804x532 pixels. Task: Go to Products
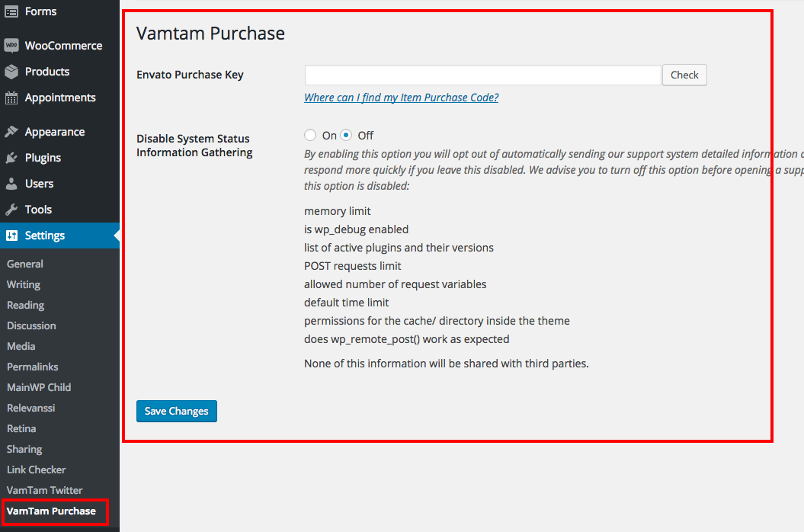click(x=47, y=72)
